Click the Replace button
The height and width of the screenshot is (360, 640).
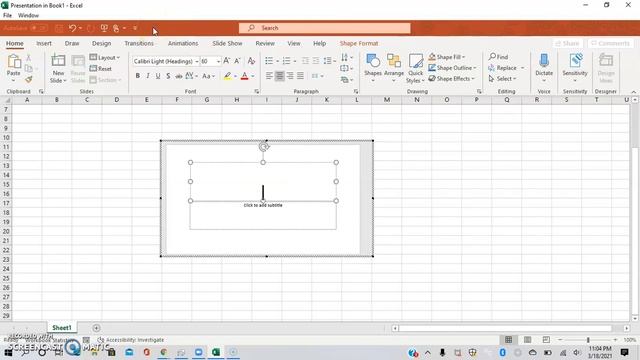click(x=506, y=68)
